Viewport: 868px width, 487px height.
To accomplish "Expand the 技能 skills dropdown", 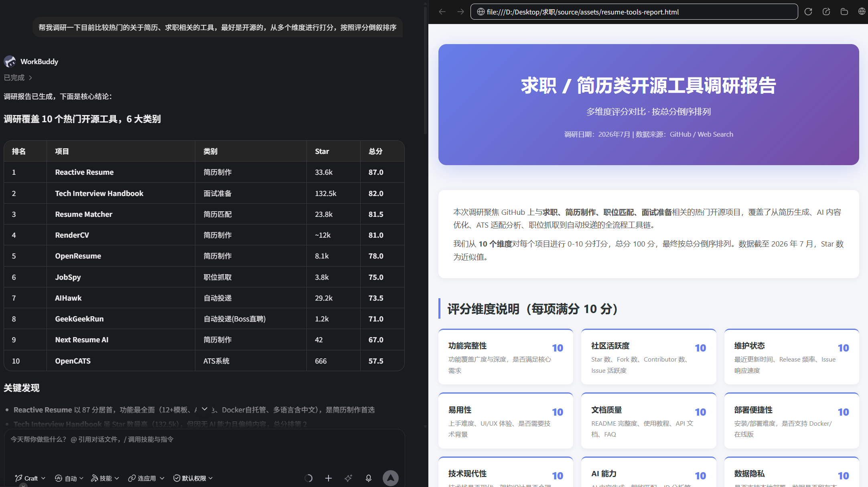I will click(105, 478).
